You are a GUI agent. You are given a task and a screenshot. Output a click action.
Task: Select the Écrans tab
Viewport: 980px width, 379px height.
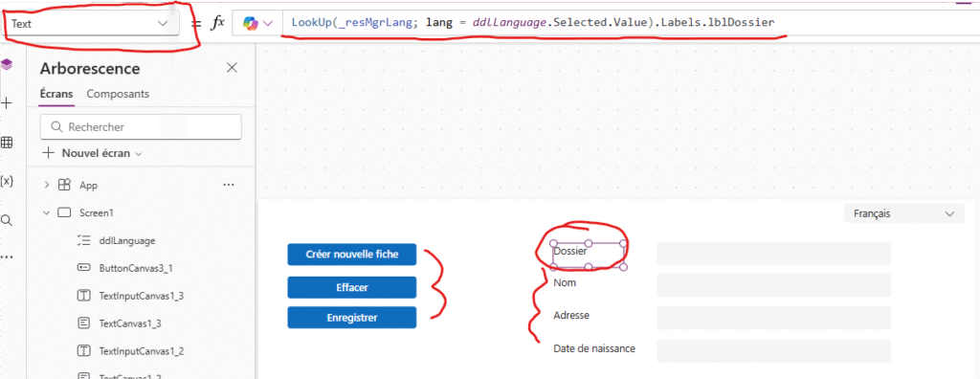pos(56,94)
